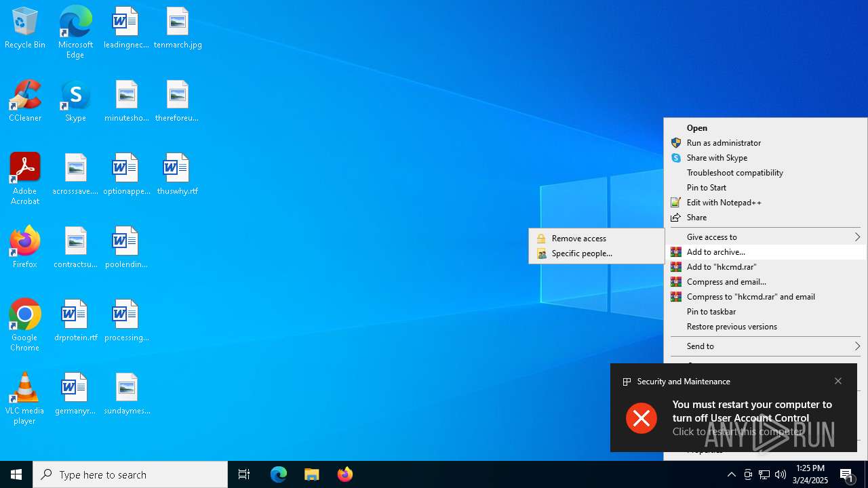Choose Restore previous versions
Image resolution: width=868 pixels, height=488 pixels.
[x=765, y=327]
